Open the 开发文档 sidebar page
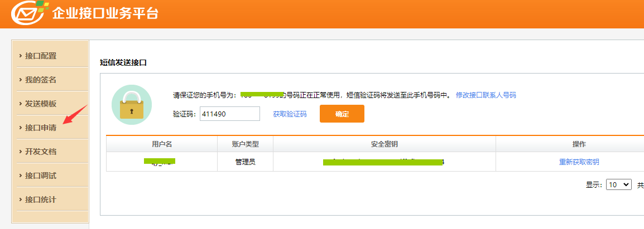This screenshot has height=229, width=644. point(41,152)
